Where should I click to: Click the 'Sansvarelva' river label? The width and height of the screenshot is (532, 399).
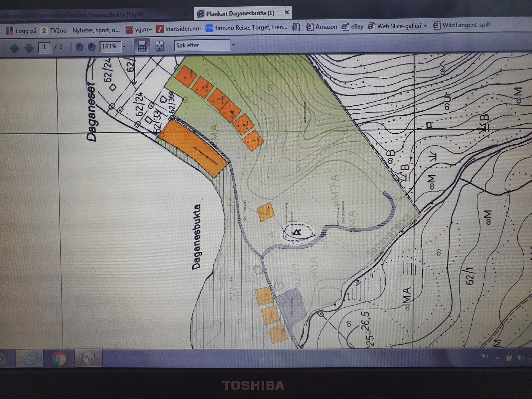click(x=388, y=235)
